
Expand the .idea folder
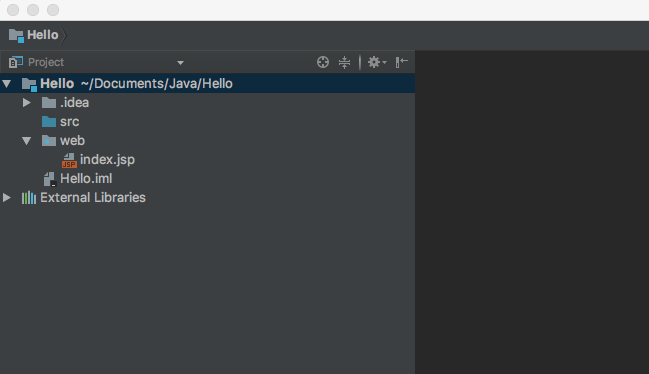[26, 103]
